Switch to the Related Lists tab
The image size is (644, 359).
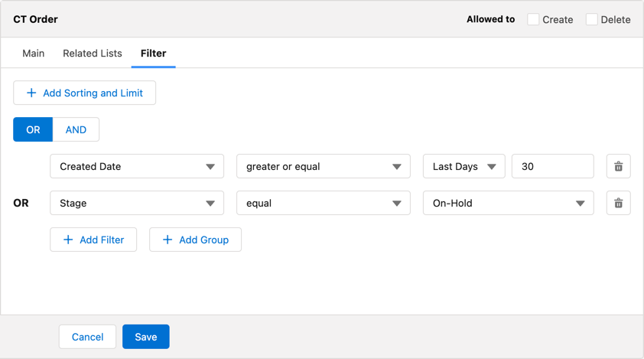93,53
